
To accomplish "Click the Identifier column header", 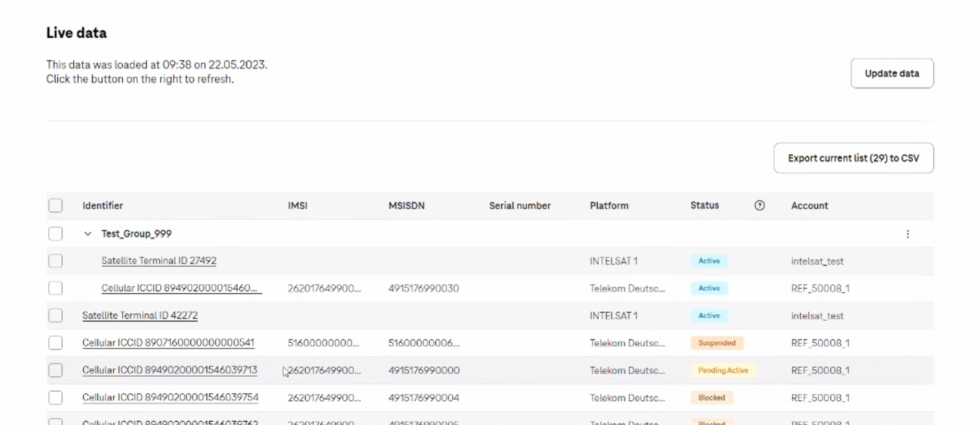I will point(103,206).
